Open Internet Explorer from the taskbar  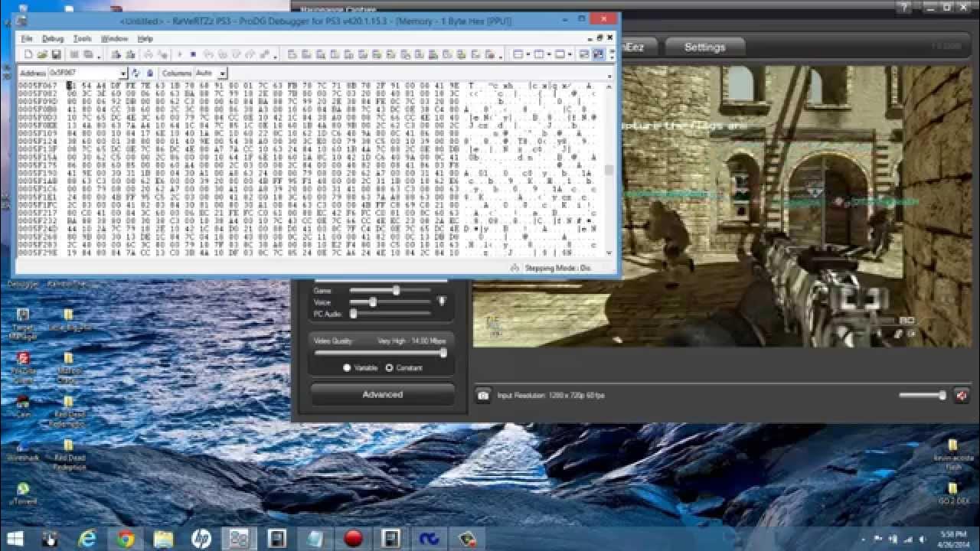pyautogui.click(x=88, y=539)
